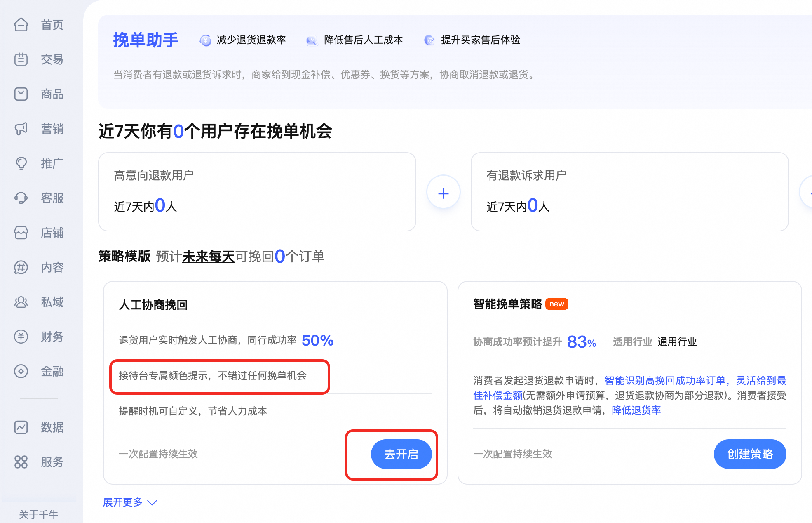Open the 首页 menu label
This screenshot has height=523, width=812.
coord(52,25)
